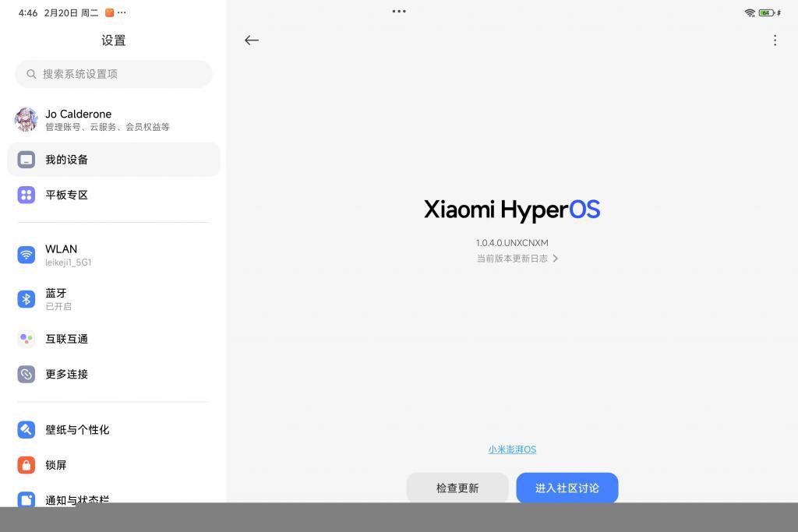This screenshot has width=798, height=532.
Task: Click the back arrow on HyperOS page
Action: (x=251, y=40)
